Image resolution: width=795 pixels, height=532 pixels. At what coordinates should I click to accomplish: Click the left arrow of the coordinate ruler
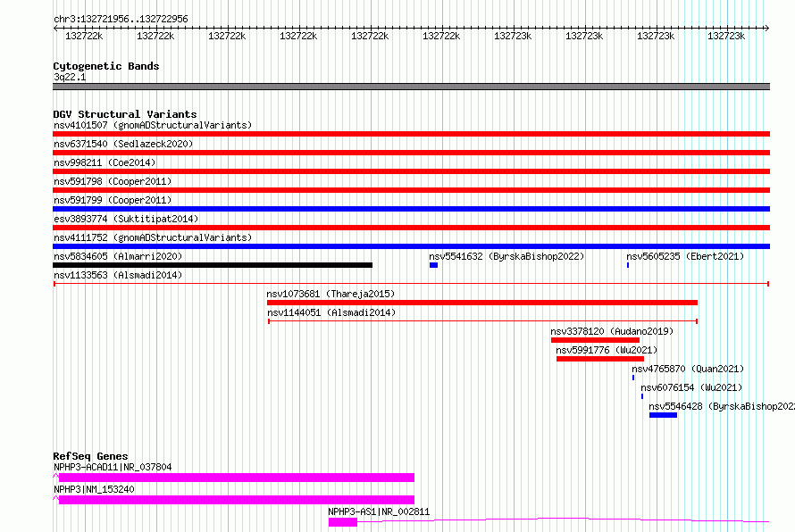55,29
